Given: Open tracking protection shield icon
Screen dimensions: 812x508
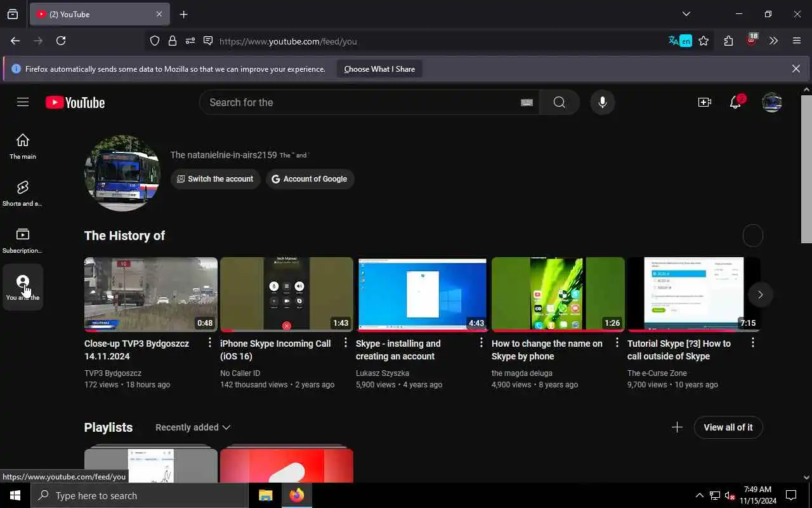Looking at the screenshot, I should 155,41.
